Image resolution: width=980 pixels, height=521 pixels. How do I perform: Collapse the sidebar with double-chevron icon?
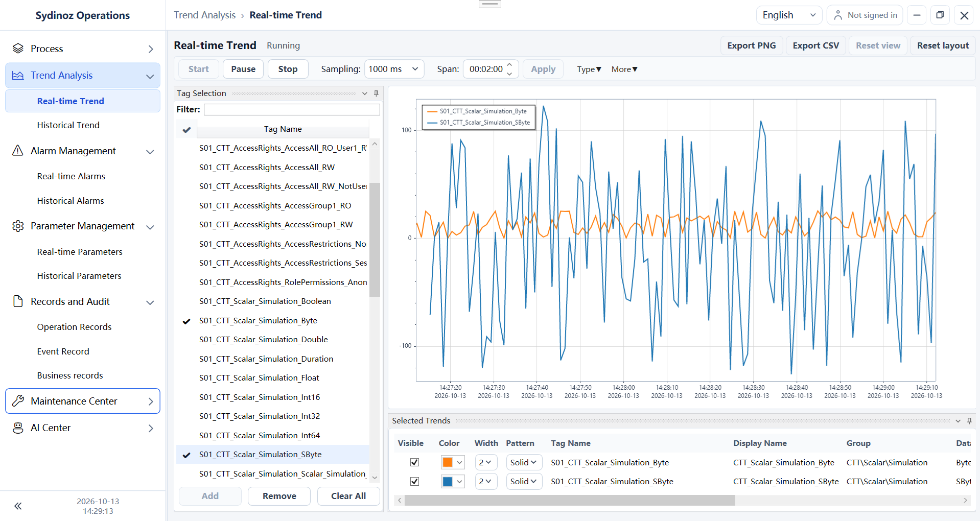tap(18, 506)
